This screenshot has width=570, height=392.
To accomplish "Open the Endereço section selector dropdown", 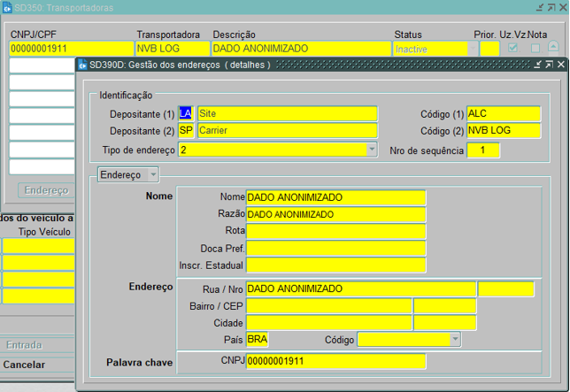I will click(153, 174).
